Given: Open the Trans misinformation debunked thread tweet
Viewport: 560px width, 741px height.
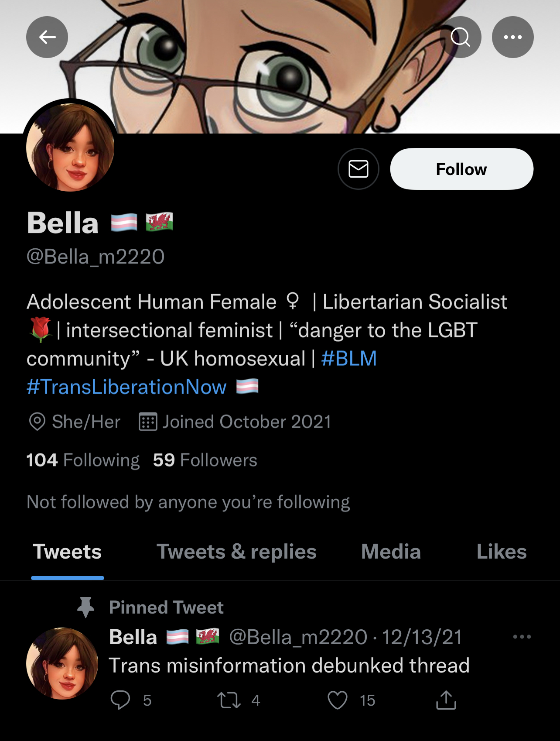Looking at the screenshot, I should pos(289,666).
